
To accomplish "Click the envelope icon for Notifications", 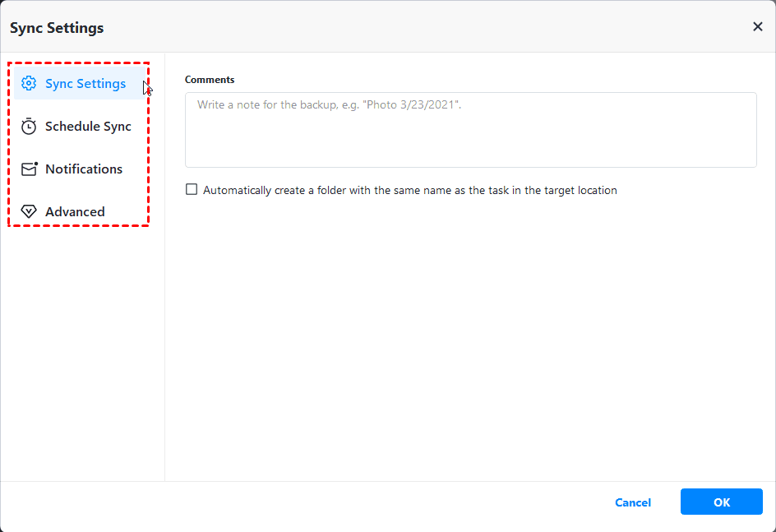I will pyautogui.click(x=29, y=169).
